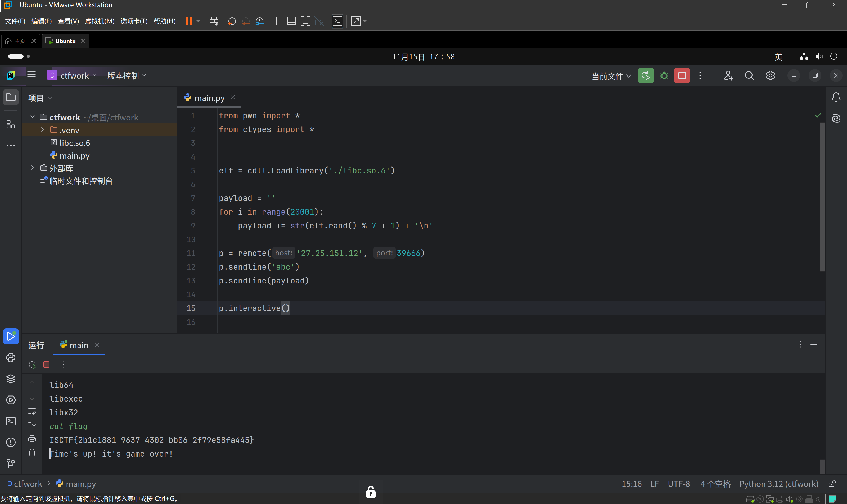The height and width of the screenshot is (504, 847).
Task: Open the Python Packages tool window
Action: pos(11,379)
